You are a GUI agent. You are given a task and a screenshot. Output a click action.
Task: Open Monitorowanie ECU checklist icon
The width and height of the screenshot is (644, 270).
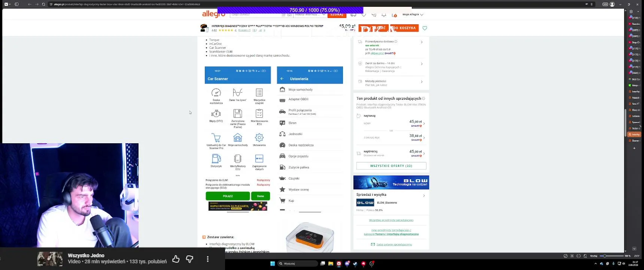point(259,113)
